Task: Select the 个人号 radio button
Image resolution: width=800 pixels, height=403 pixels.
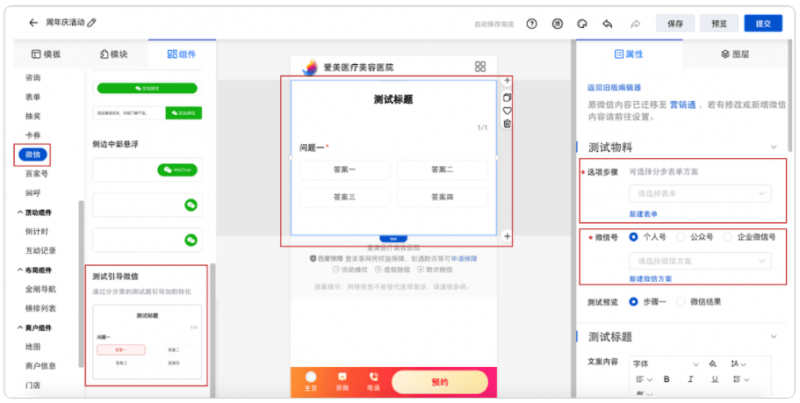Action: tap(634, 237)
